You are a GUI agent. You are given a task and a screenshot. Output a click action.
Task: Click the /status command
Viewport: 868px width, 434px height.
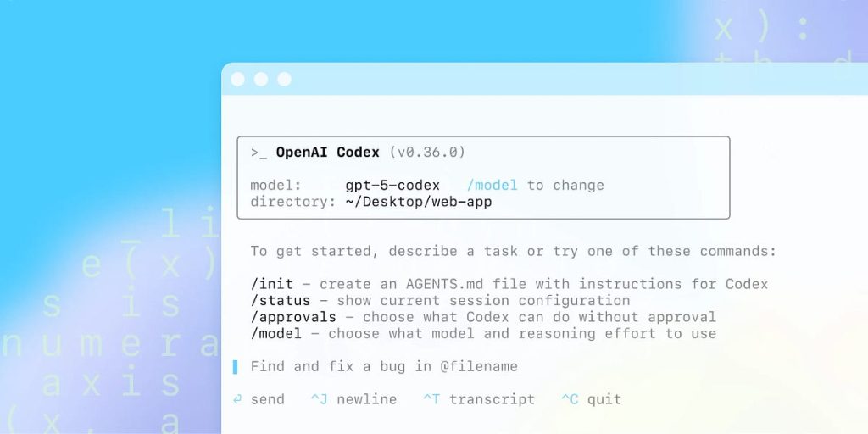[x=281, y=301]
